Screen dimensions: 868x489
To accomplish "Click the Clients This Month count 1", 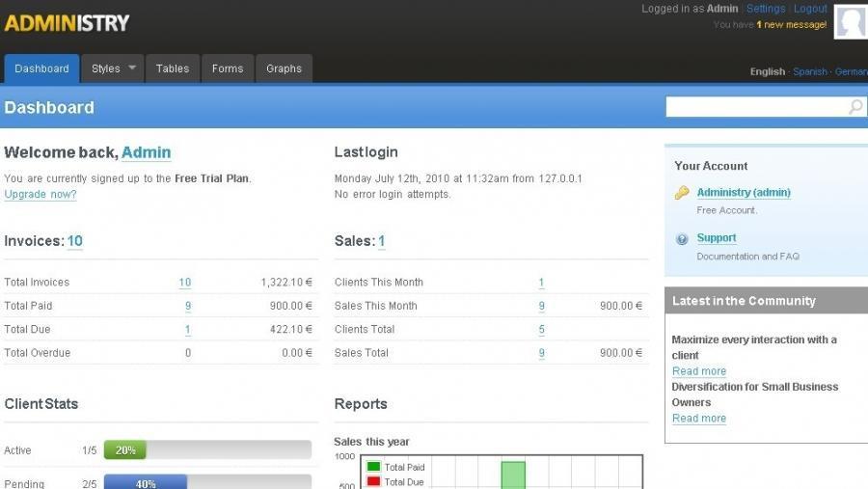I will (x=541, y=283).
